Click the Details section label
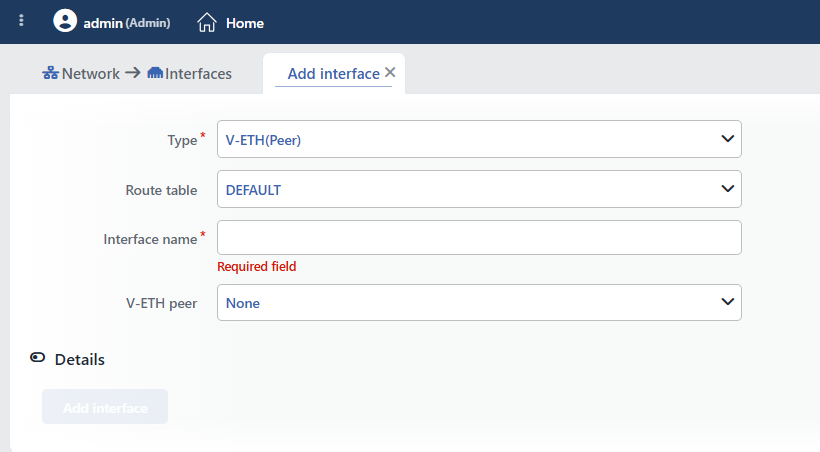 point(79,359)
